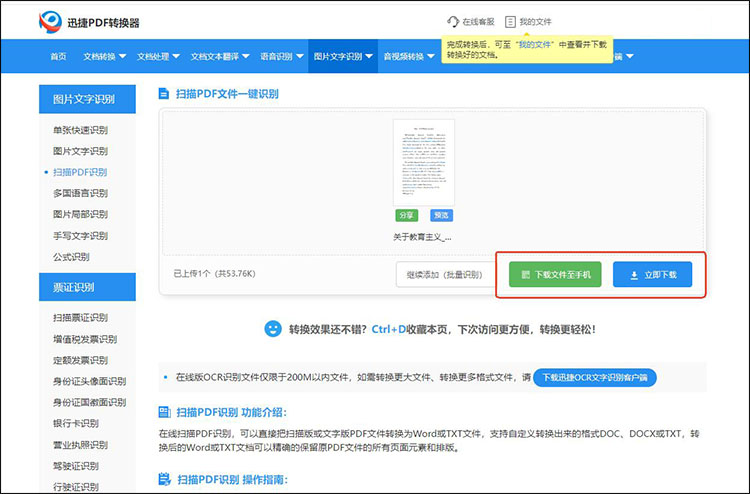Click the document icon beside 扫描PDF文件一键识别
Image resolution: width=750 pixels, height=494 pixels.
point(164,93)
